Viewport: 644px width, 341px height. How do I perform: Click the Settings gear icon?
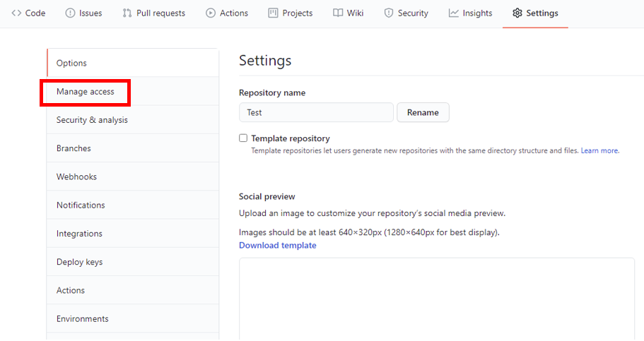(517, 13)
